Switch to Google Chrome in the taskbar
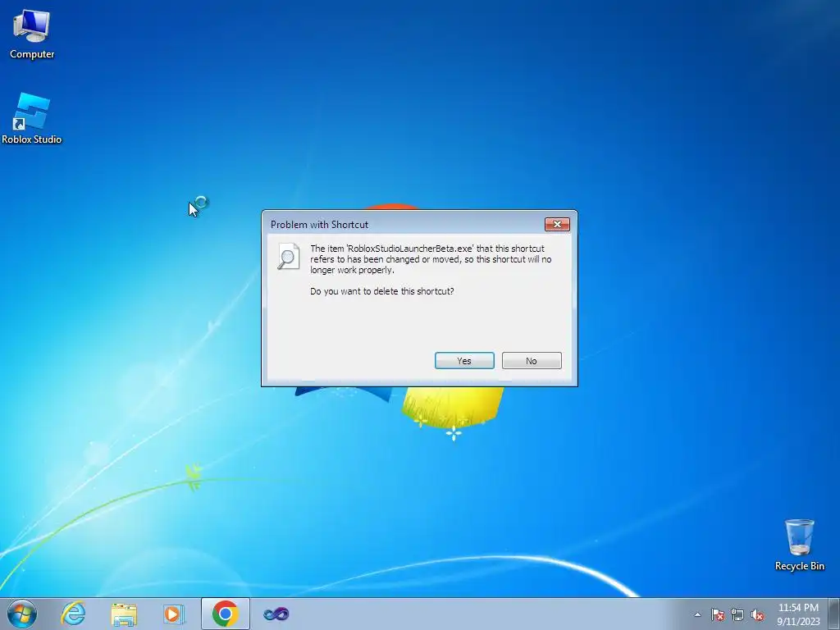Image resolution: width=840 pixels, height=630 pixels. [225, 614]
